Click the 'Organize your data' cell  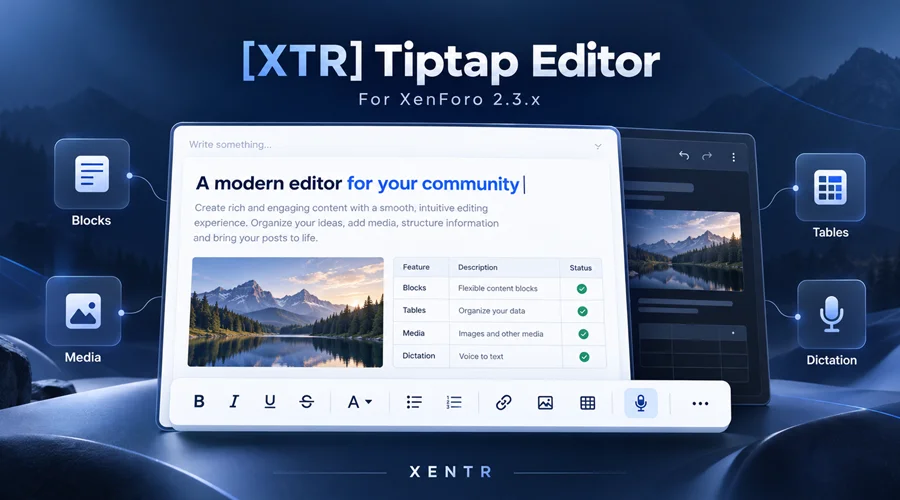click(491, 311)
